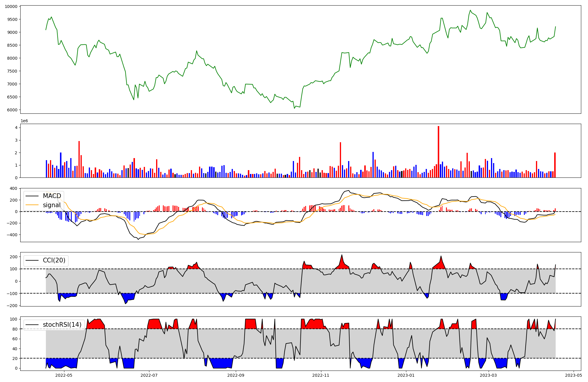The image size is (588, 382).
Task: Click the 1e6 volume scale label
Action: [24, 121]
